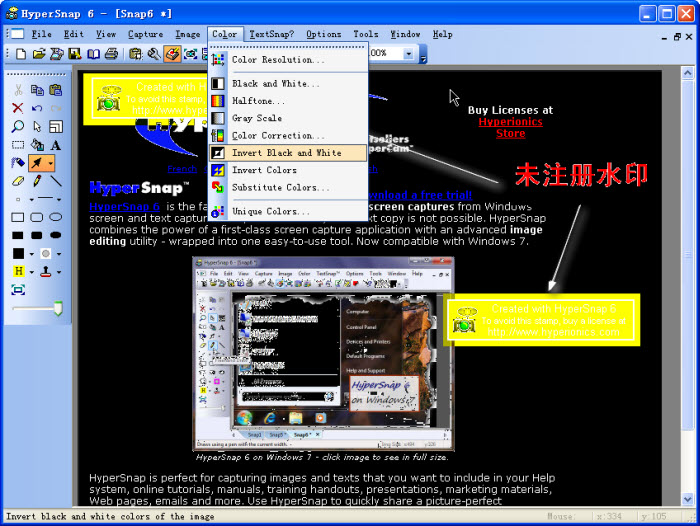Select the filled Ellipse shape tool
Viewport: 700px width, 526px height.
55,235
